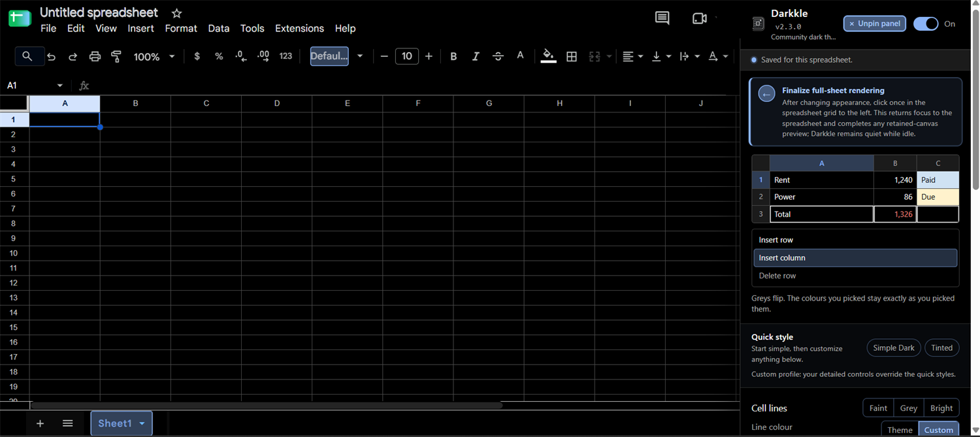Open the File menu

tap(48, 28)
